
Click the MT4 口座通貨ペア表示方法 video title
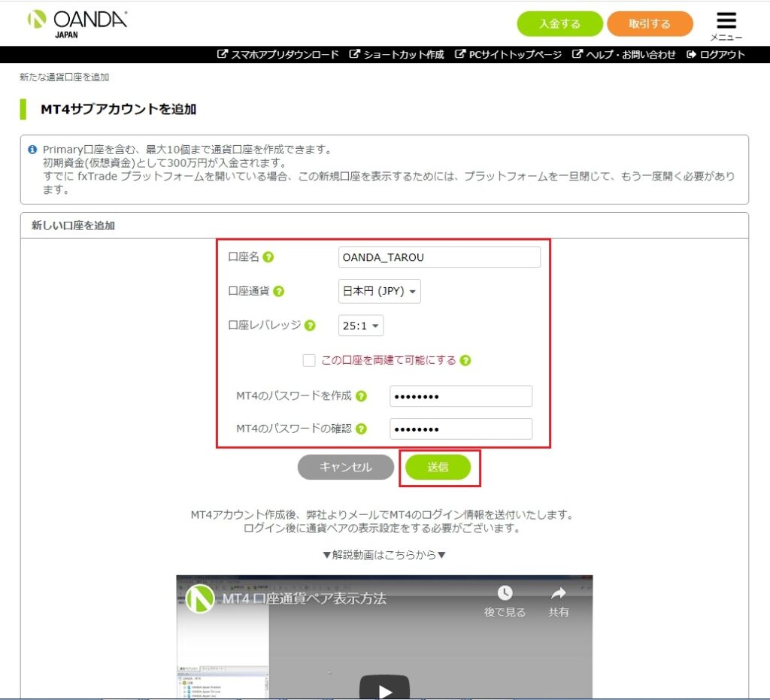(305, 598)
